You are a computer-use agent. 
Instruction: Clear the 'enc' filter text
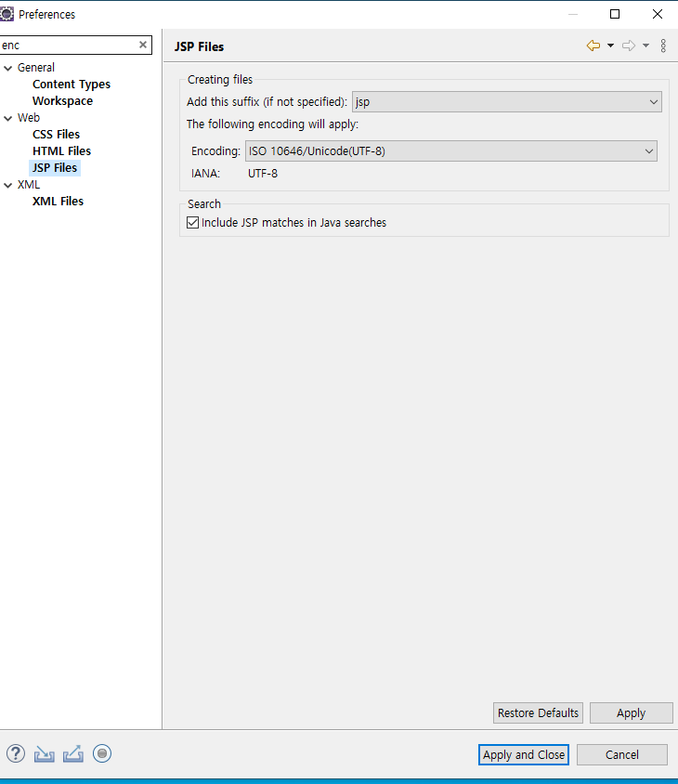tap(143, 45)
